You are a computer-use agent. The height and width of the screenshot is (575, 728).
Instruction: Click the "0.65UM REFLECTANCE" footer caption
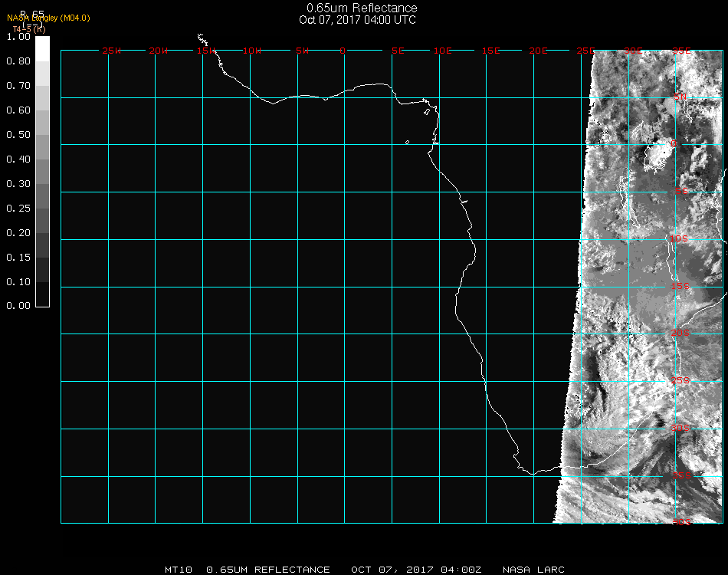268,570
